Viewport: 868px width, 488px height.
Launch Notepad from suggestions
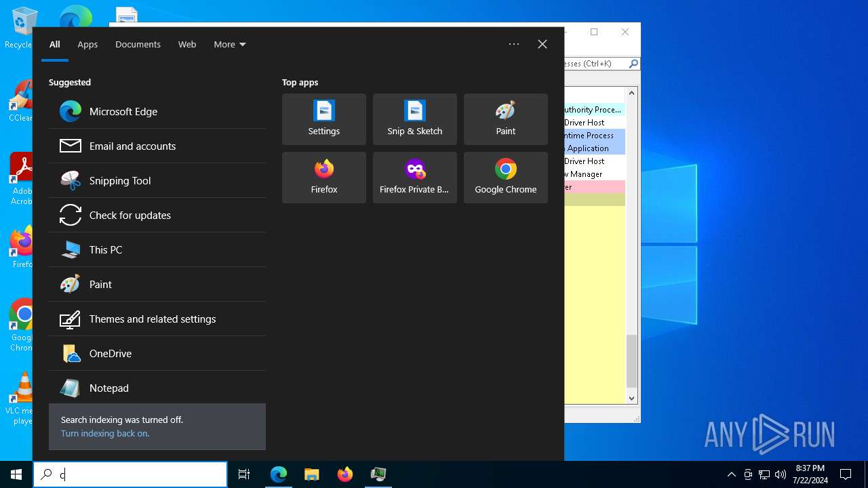tap(157, 388)
